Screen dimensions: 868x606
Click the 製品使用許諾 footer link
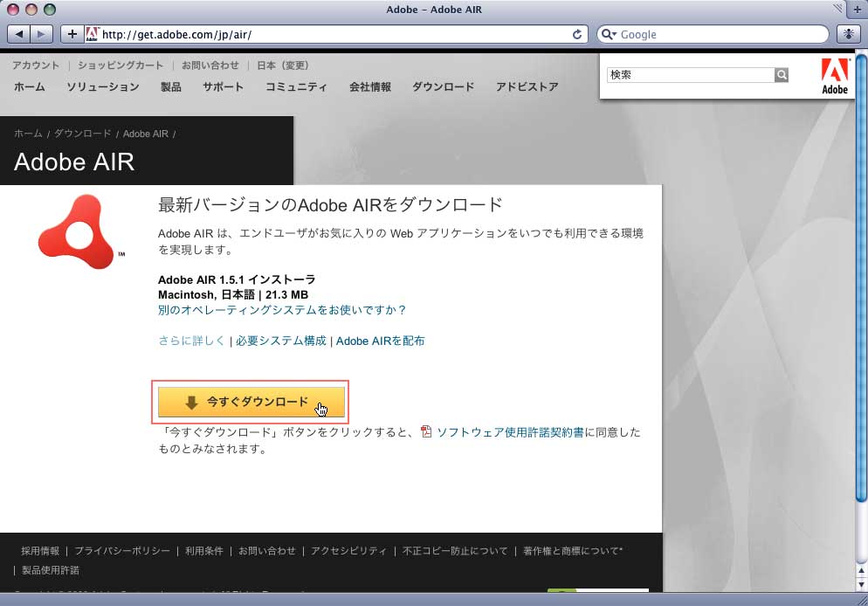51,570
